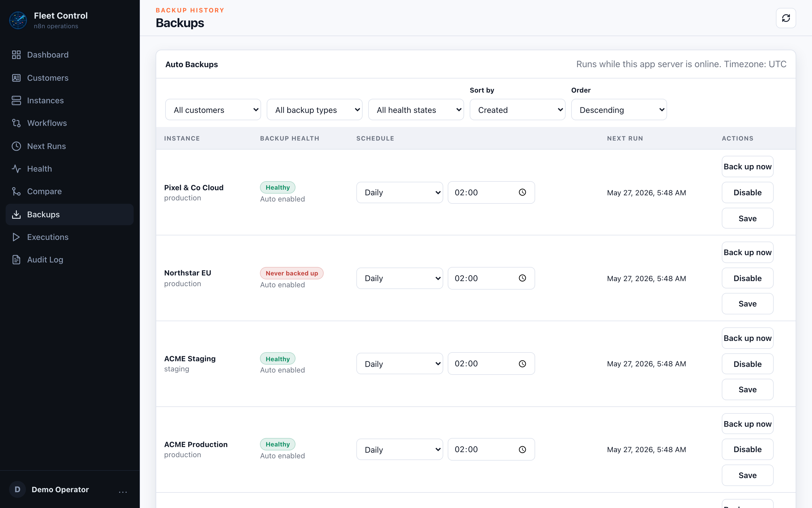Open the Sort by Created dropdown
The height and width of the screenshot is (508, 812).
pos(517,110)
